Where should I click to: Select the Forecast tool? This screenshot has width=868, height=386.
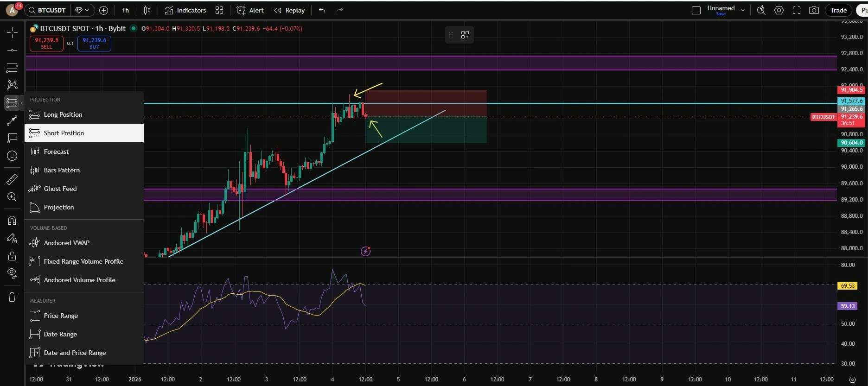coord(84,152)
